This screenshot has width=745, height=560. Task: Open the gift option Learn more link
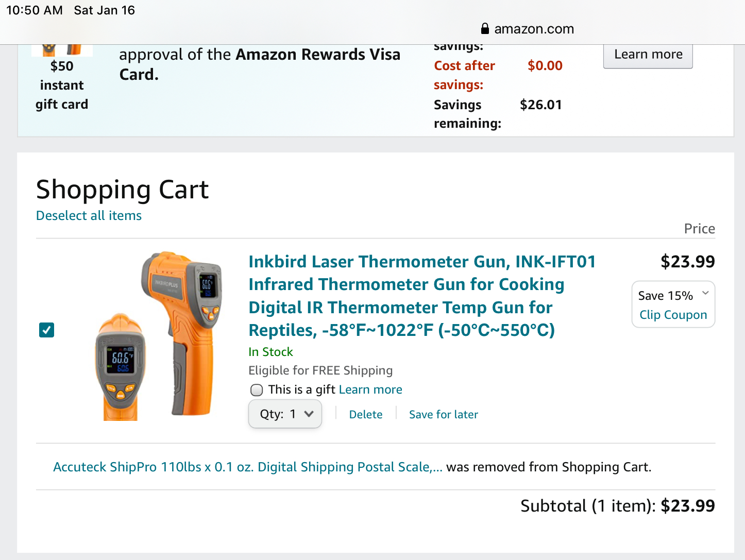click(370, 389)
